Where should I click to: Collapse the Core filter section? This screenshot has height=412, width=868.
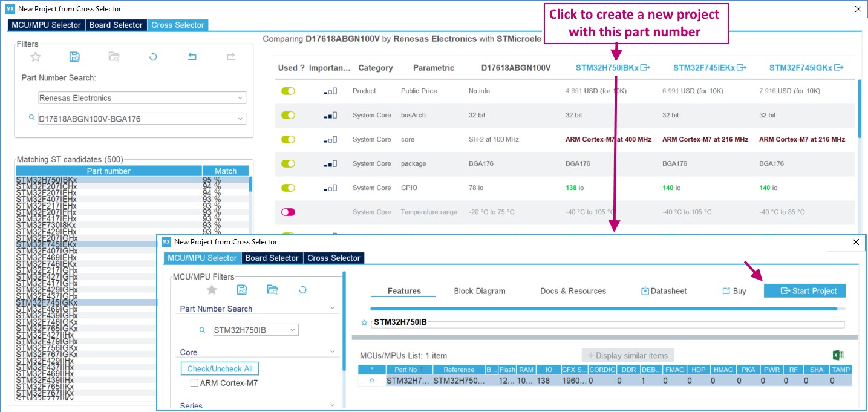[x=332, y=352]
